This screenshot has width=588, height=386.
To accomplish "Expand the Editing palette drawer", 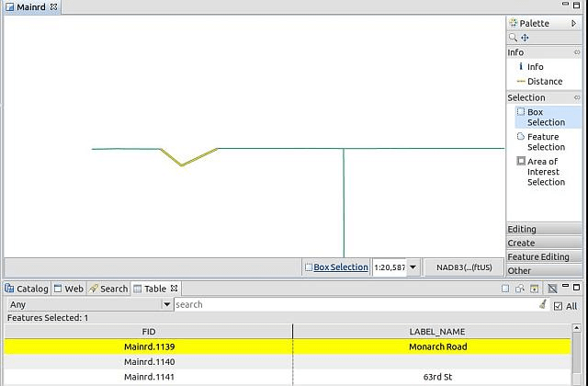I will 544,229.
